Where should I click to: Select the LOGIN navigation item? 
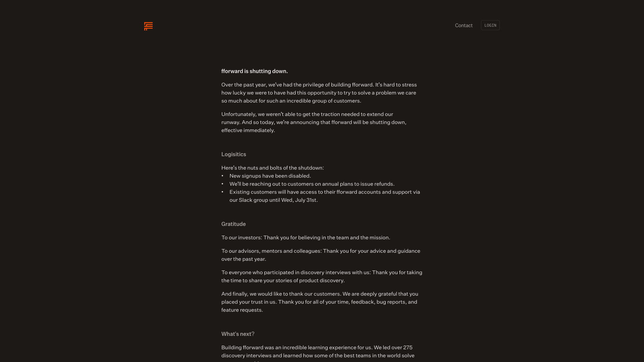coord(490,25)
